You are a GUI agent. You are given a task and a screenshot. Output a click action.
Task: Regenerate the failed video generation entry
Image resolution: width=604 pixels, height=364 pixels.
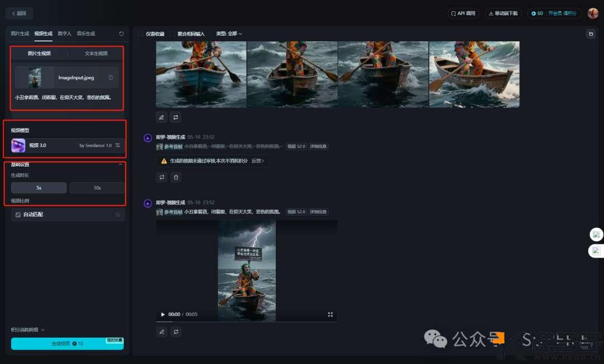(162, 177)
